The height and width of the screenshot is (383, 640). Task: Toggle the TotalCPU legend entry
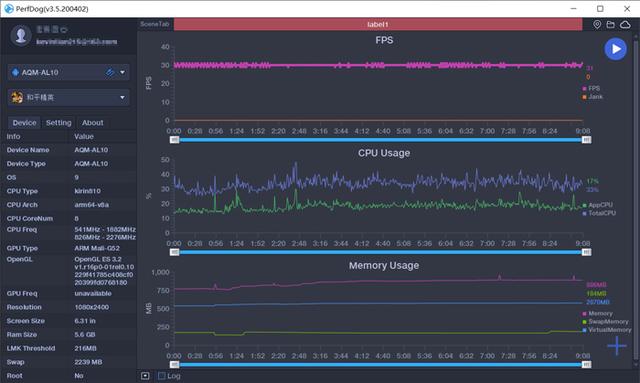pos(599,213)
